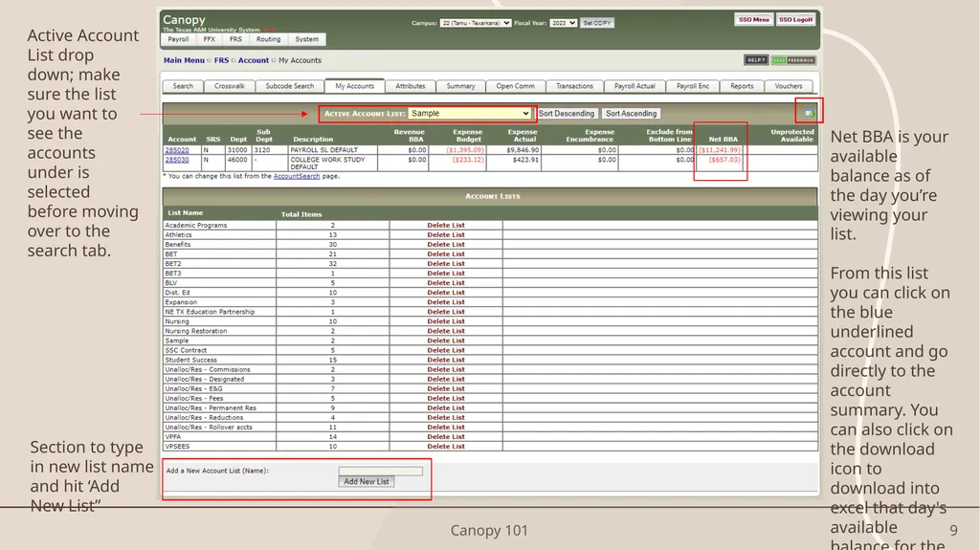Open the System menu

(x=307, y=39)
